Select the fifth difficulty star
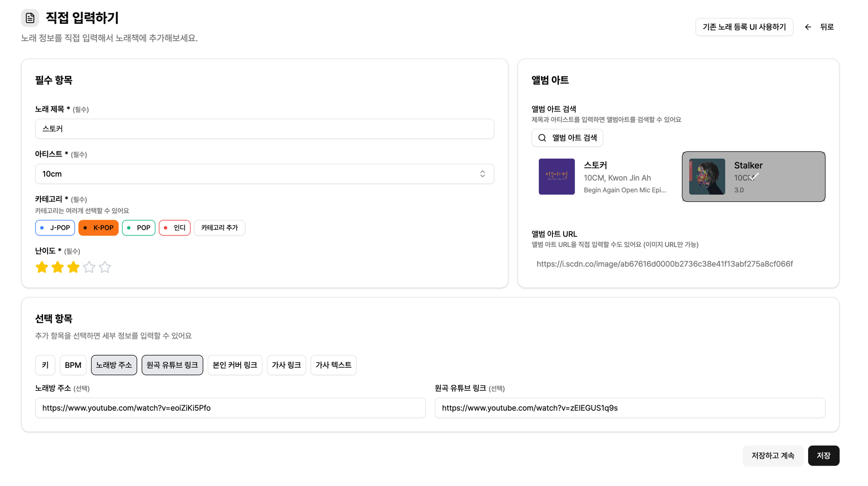The image size is (868, 486). [105, 267]
